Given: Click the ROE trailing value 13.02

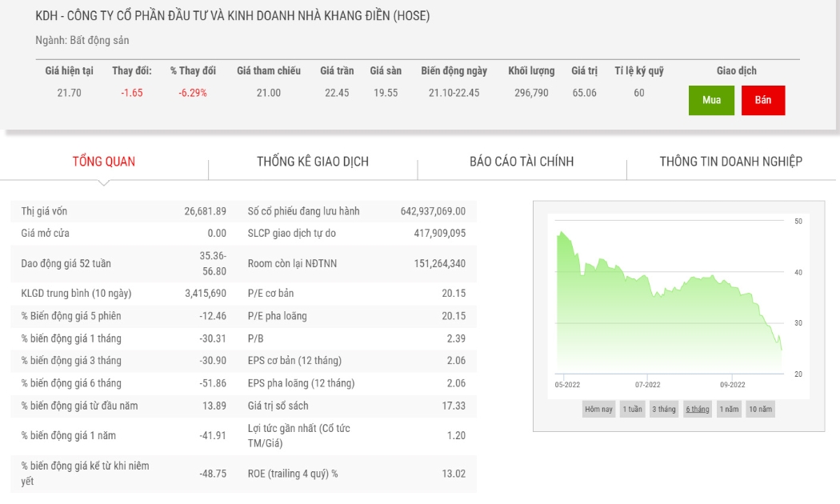Looking at the screenshot, I should pyautogui.click(x=454, y=474).
